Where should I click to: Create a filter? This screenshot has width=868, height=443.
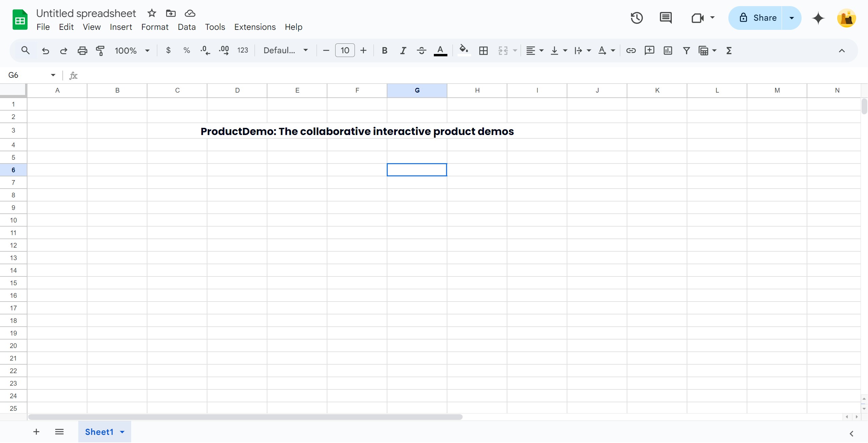click(686, 51)
